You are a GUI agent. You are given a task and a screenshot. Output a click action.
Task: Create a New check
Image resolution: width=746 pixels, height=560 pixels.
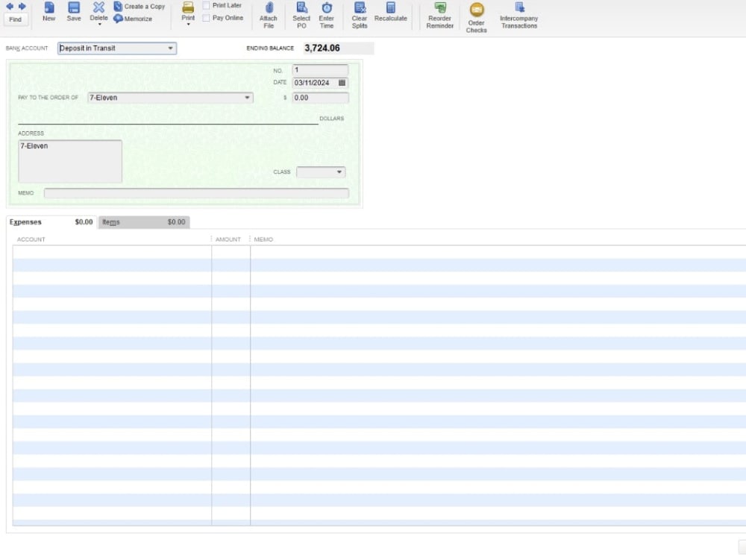coord(48,12)
